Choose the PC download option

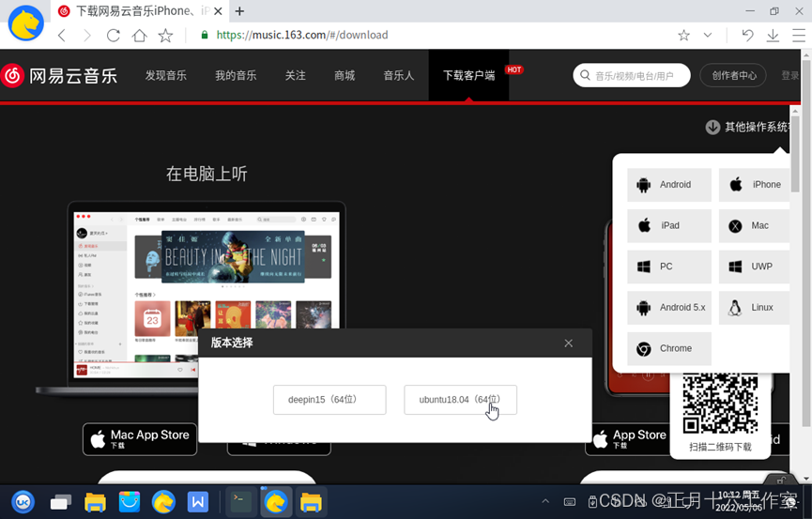coord(669,267)
